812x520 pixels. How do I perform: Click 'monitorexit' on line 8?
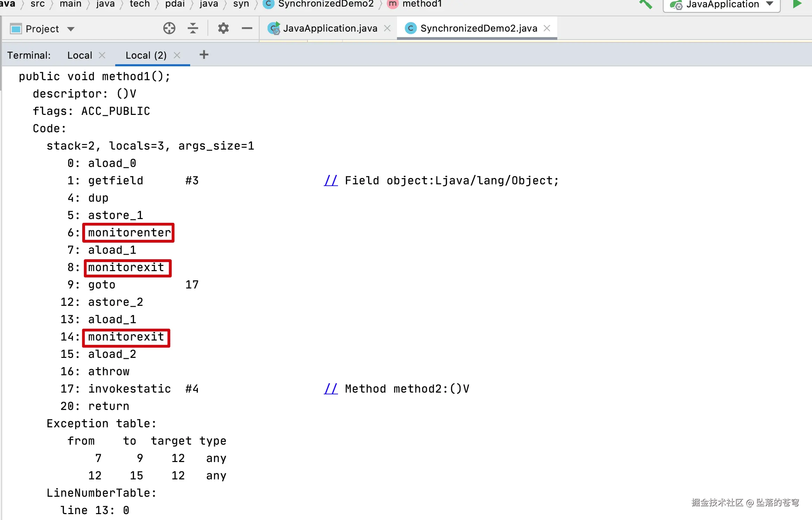click(126, 267)
